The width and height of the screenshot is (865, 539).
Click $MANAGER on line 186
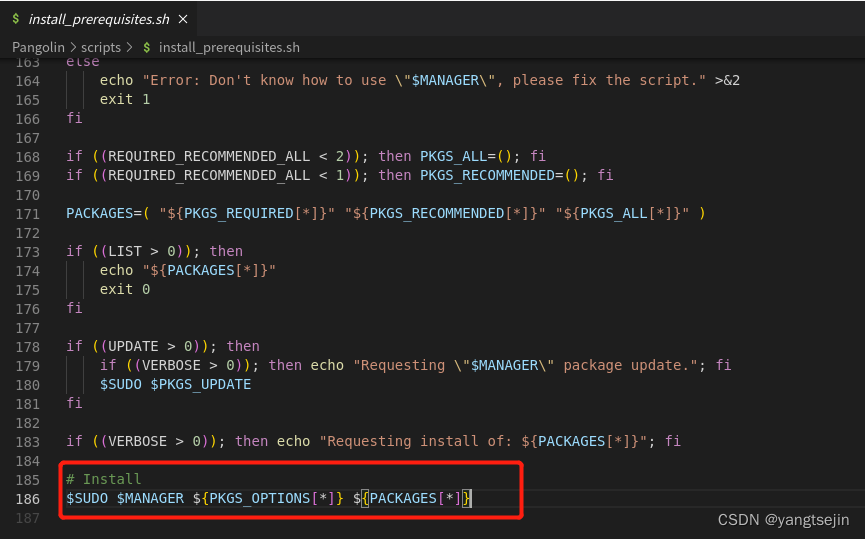[150, 498]
